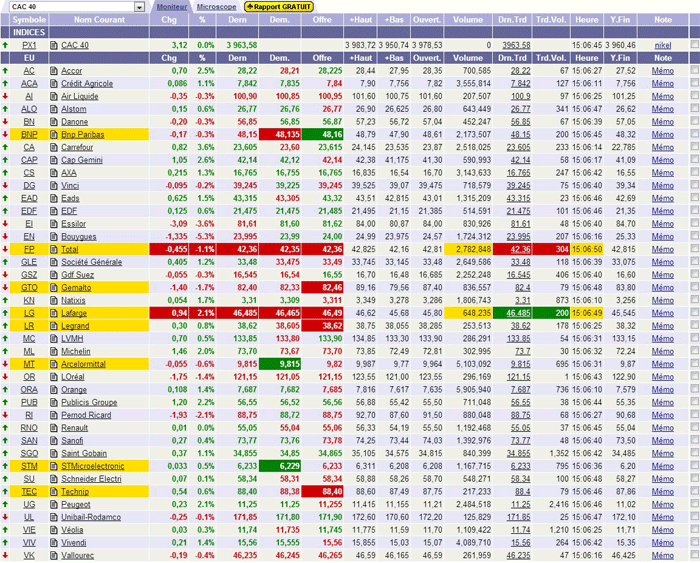
Task: Click the document icon next to Renault
Action: 54,427
